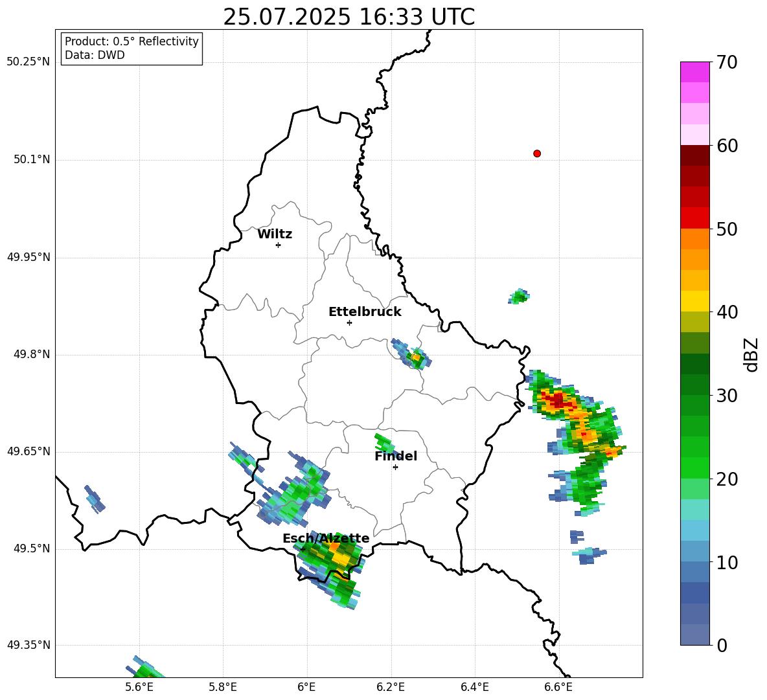Click the Wiltz station cross marker

(x=278, y=245)
